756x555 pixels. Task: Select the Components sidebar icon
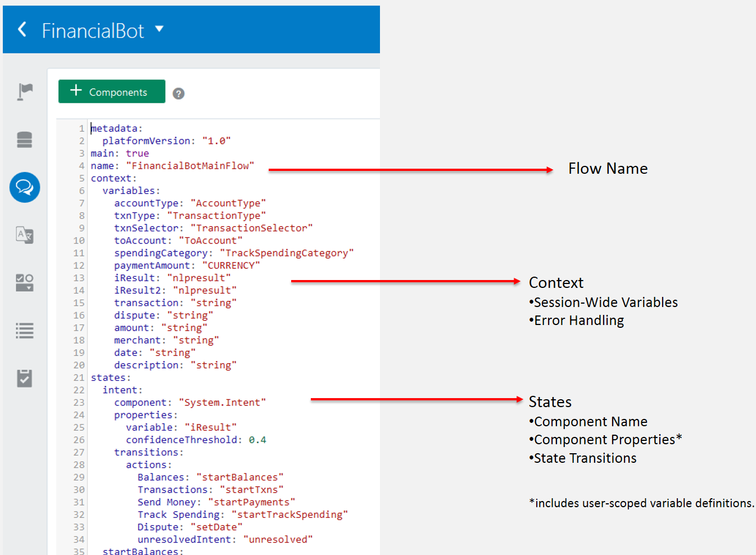24,283
